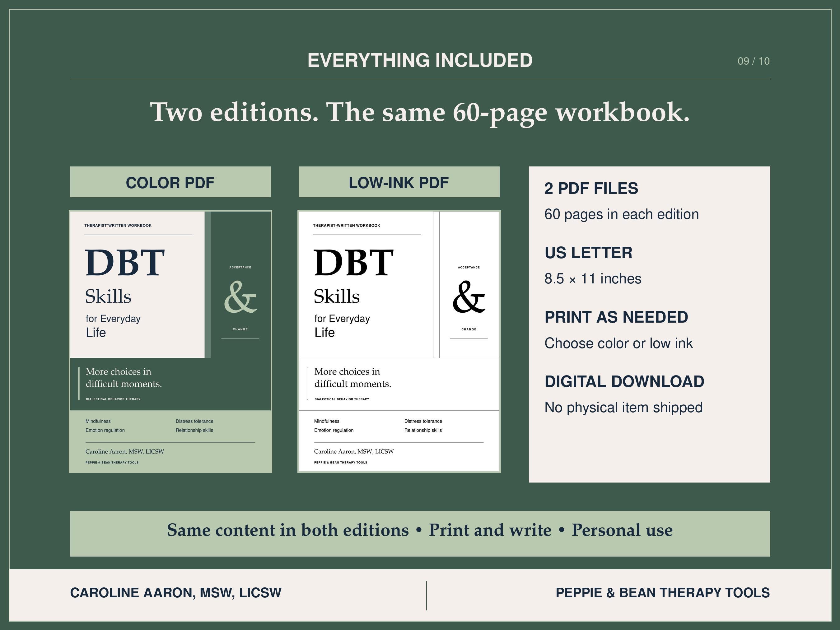This screenshot has height=630, width=840.
Task: Click 'More choices in difficult moments.' on color cover
Action: point(124,378)
